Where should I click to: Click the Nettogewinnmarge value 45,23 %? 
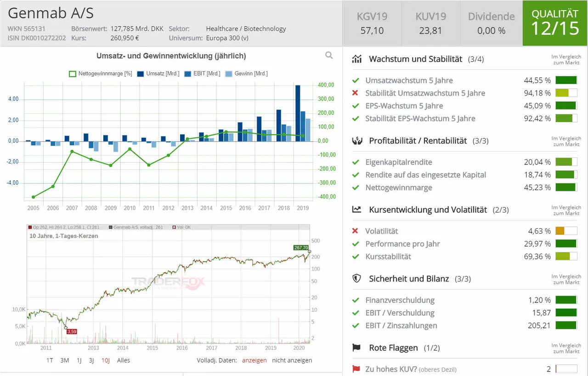tap(537, 187)
